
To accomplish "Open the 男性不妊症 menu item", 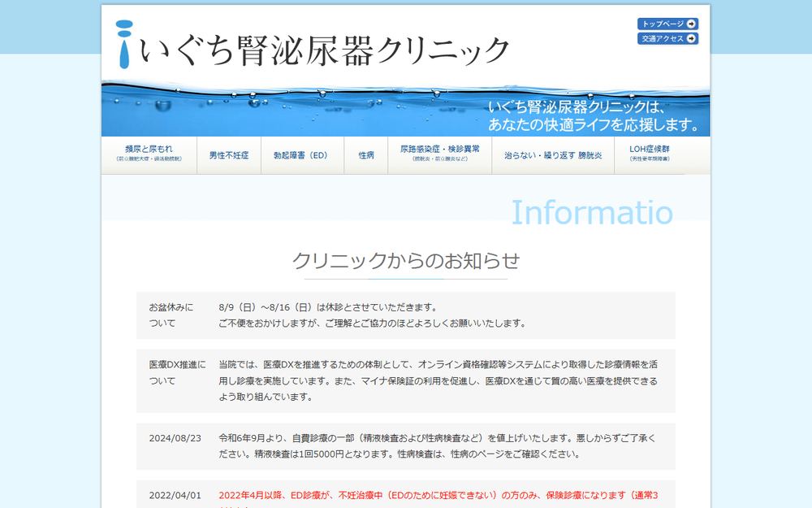I will [x=229, y=155].
